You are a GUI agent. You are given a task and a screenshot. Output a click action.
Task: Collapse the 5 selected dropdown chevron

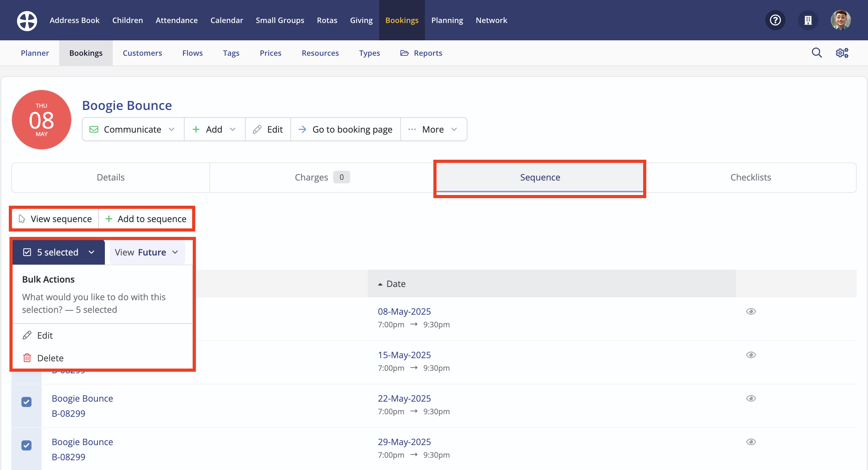click(91, 252)
